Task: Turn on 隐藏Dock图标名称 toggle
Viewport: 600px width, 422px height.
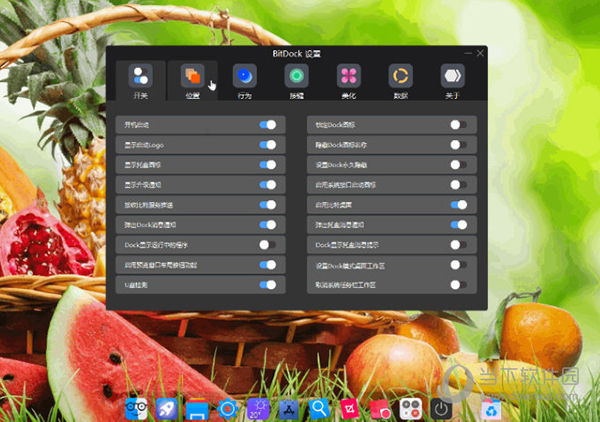Action: coord(459,145)
